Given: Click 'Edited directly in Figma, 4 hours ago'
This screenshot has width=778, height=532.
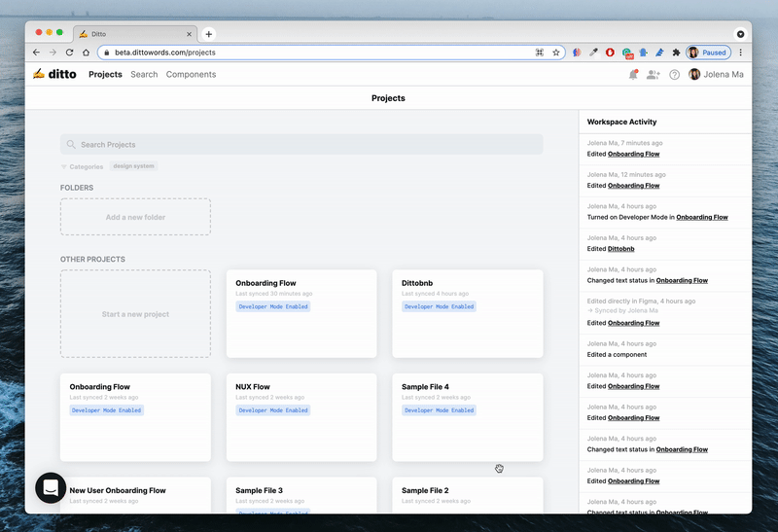Looking at the screenshot, I should (x=641, y=301).
